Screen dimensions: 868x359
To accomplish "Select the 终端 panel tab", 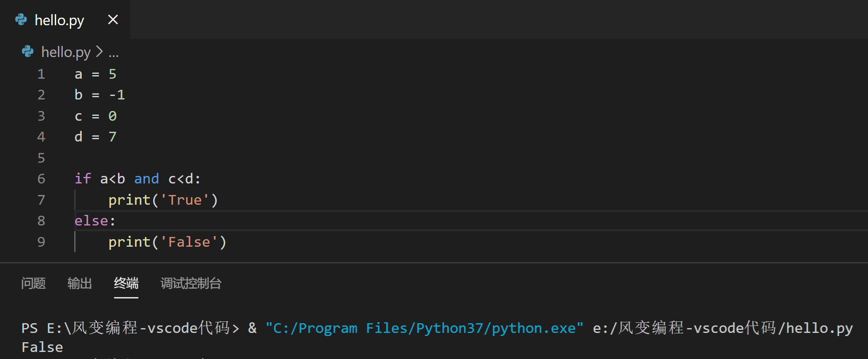I will click(126, 283).
